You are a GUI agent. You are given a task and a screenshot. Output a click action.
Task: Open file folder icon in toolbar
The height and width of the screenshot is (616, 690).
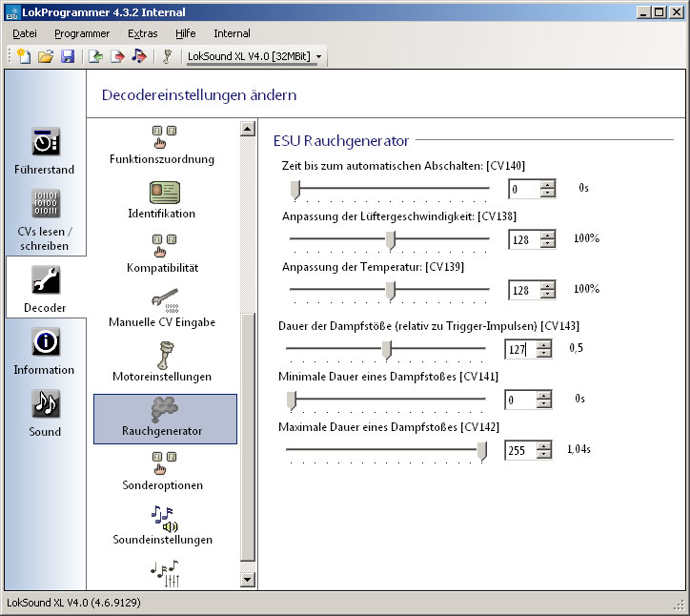pyautogui.click(x=46, y=56)
